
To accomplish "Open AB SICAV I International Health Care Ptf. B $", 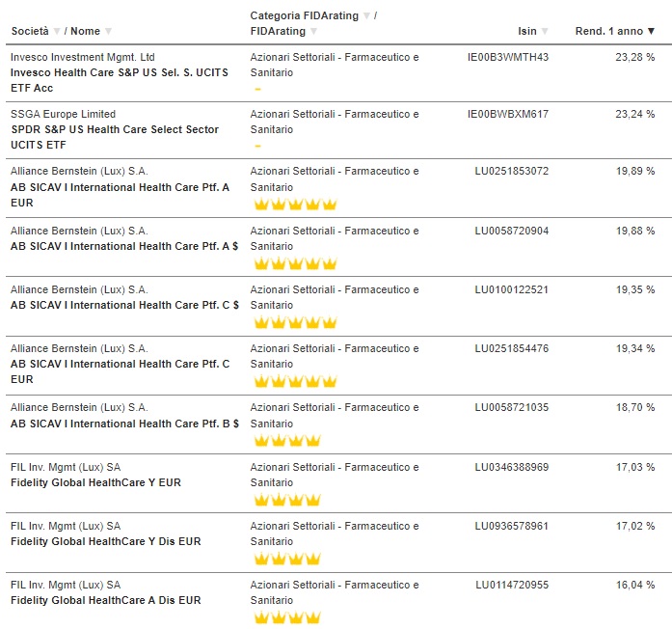I will [x=124, y=424].
